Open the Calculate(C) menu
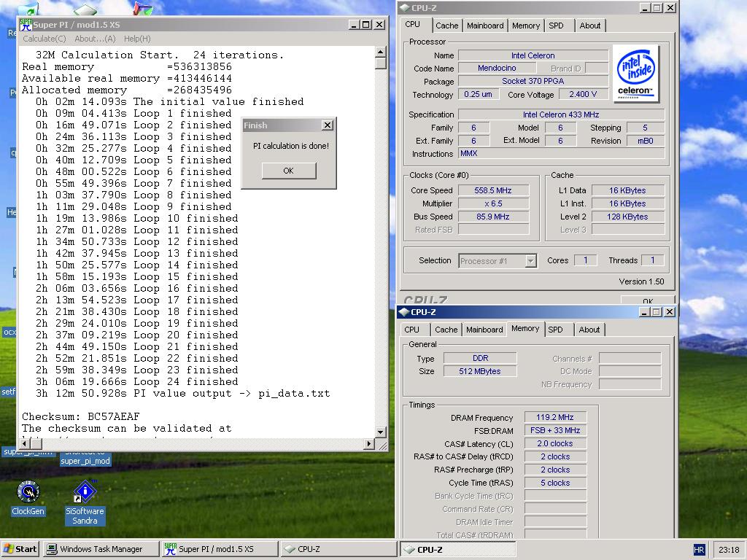747x560 pixels. tap(44, 39)
